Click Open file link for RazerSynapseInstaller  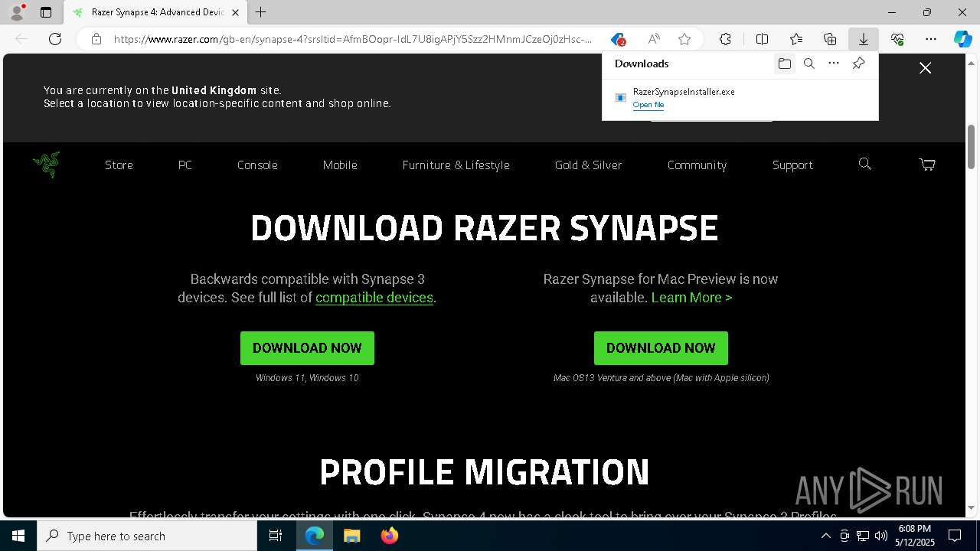[648, 105]
